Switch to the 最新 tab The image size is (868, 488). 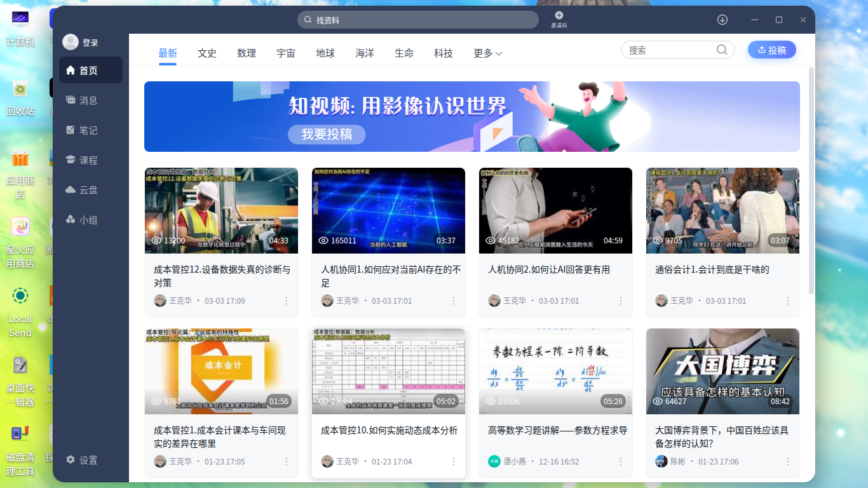pyautogui.click(x=168, y=53)
